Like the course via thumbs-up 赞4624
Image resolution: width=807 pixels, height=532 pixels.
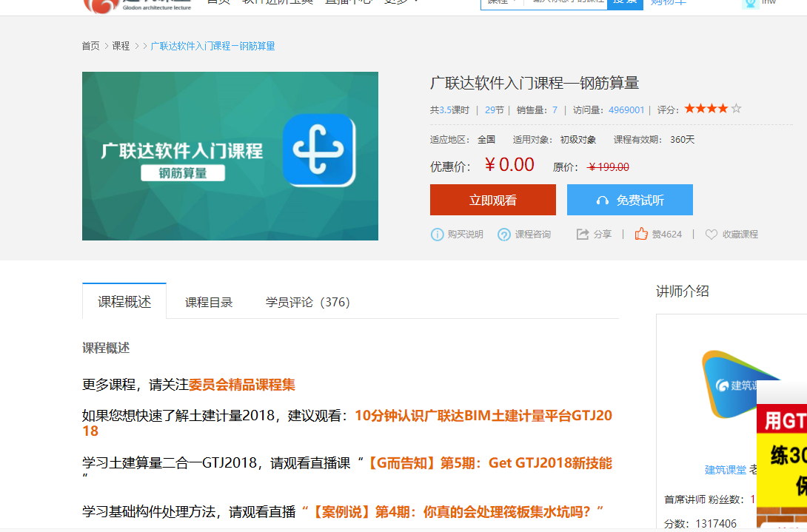[640, 234]
